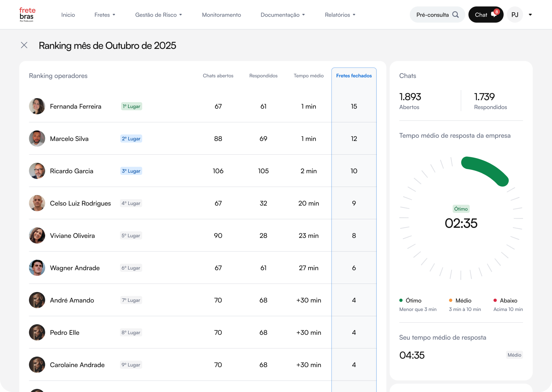Click the Ranking mês de Outubro de 2025 title

(x=107, y=45)
